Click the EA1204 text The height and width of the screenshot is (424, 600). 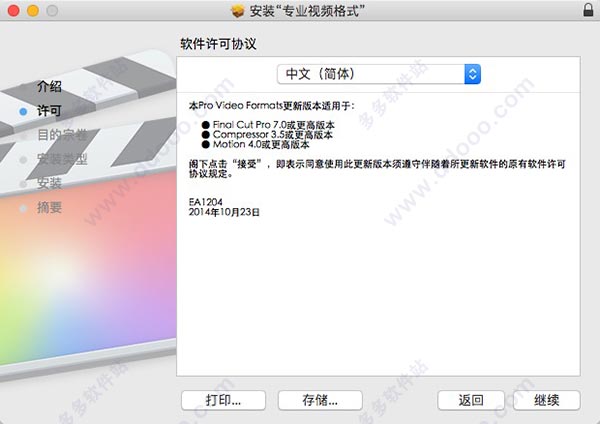(205, 202)
